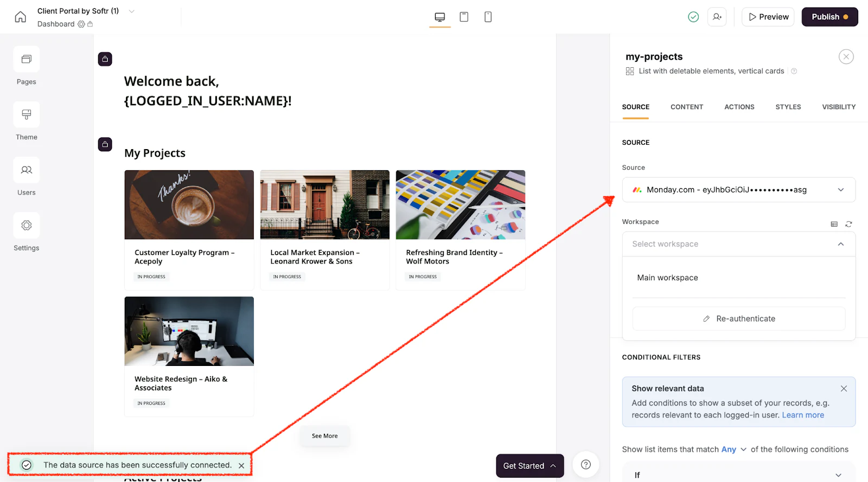
Task: Dismiss the data source connected toast
Action: 241,465
